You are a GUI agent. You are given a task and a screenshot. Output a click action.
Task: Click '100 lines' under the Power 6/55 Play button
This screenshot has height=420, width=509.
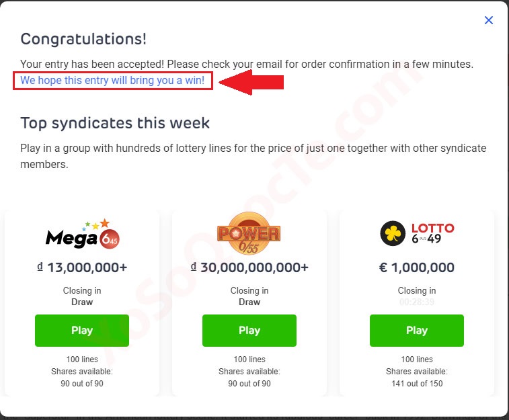pos(249,360)
